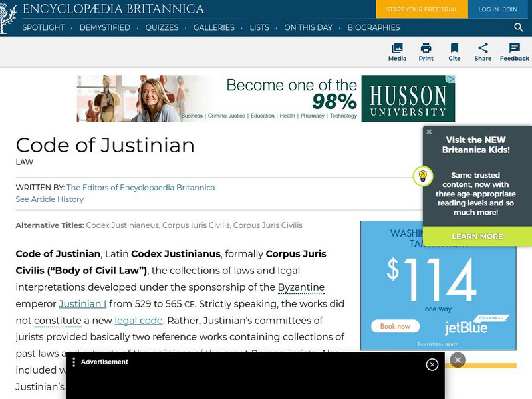Open the On This Day menu item
532x399 pixels.
[x=308, y=27]
